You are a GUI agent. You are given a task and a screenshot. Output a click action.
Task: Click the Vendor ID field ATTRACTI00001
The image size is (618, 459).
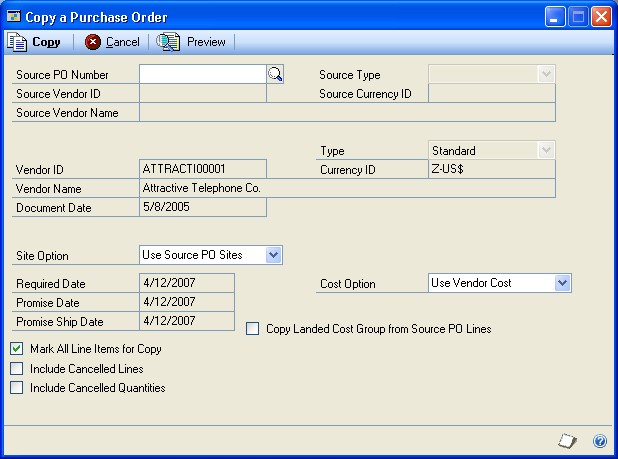click(x=203, y=169)
